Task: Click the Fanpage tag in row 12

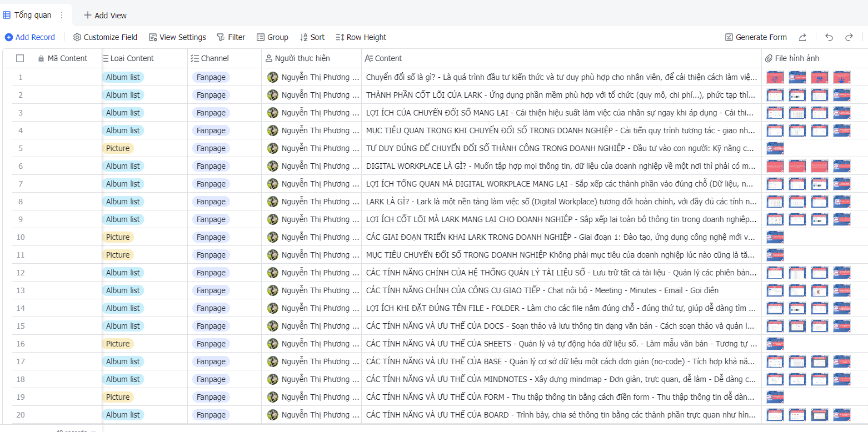Action: (211, 273)
